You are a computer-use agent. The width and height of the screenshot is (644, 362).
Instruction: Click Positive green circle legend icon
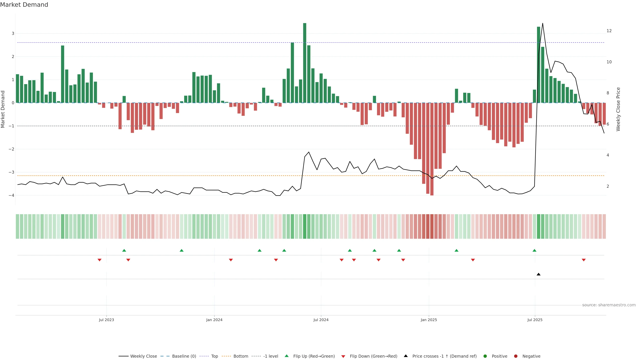[485, 356]
